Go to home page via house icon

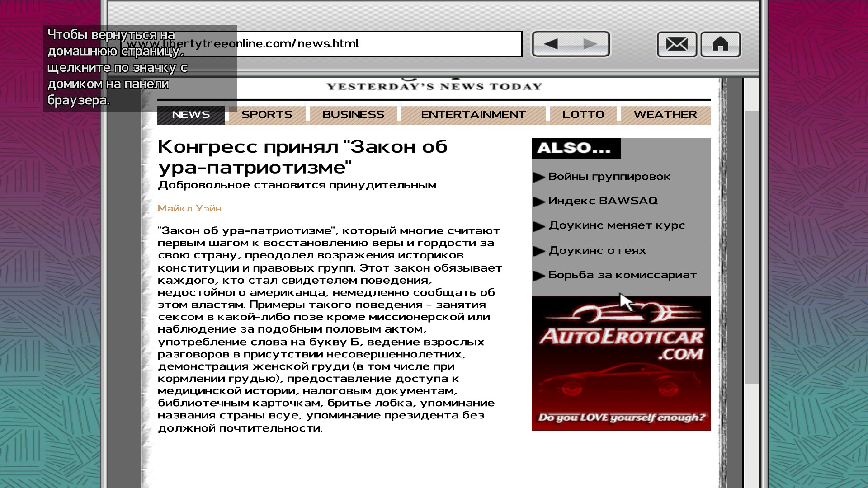point(720,44)
